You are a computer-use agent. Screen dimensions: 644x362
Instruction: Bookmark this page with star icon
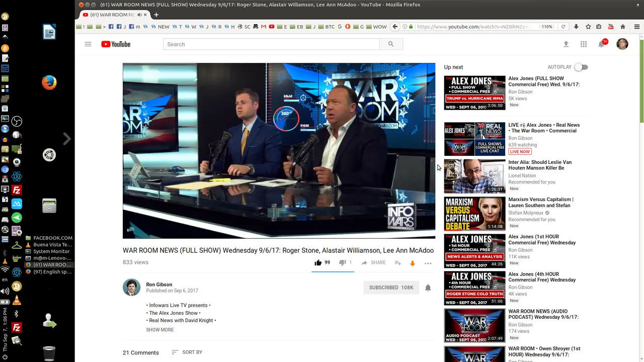(588, 27)
